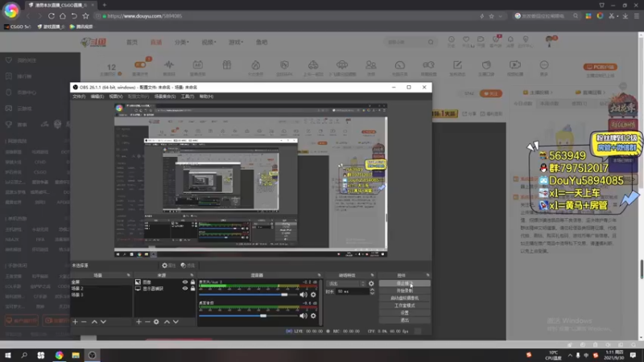This screenshot has width=644, height=362.
Task: Click search magnifier in Douyu search box
Action: 431,42
